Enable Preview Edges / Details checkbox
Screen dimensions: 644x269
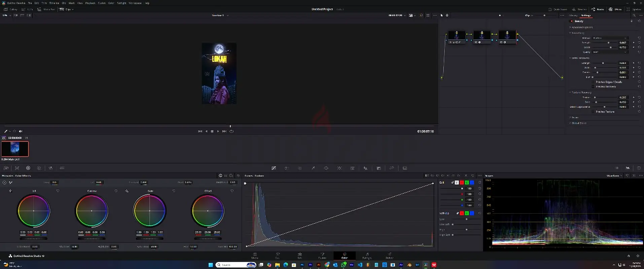[593, 82]
